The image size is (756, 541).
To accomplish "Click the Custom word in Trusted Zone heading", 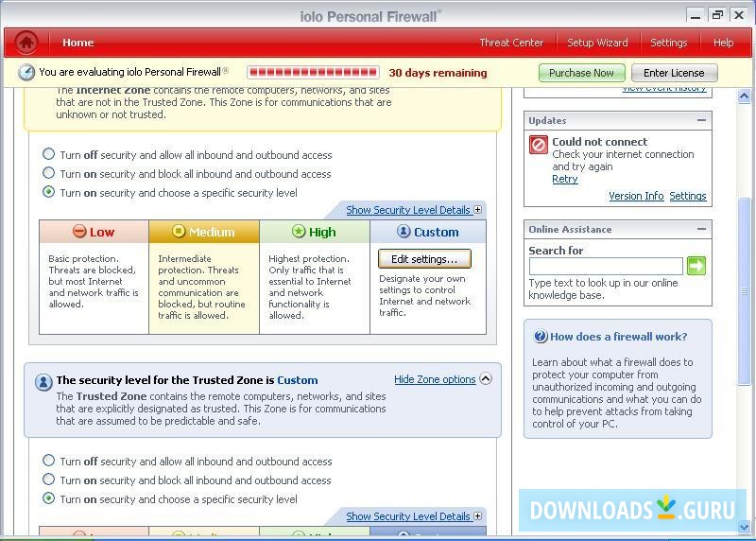I will (x=298, y=380).
